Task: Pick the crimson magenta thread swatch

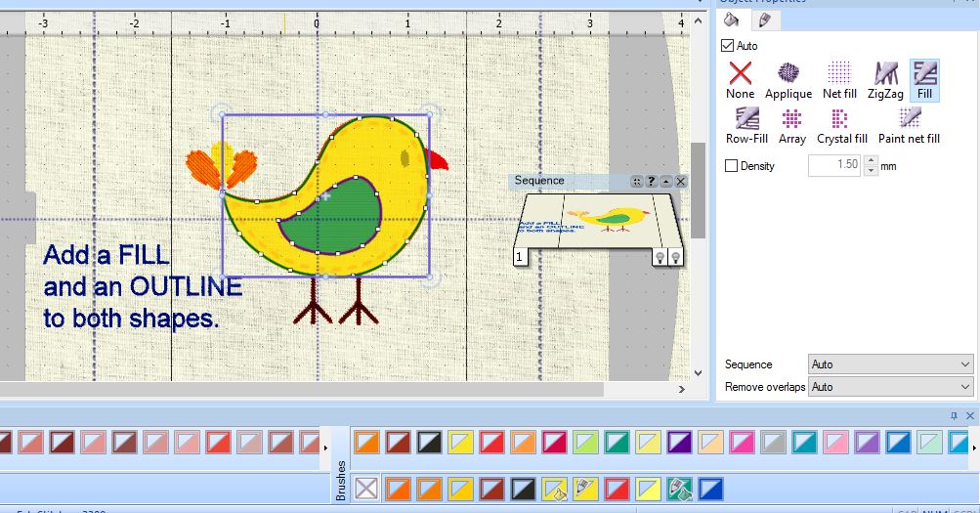Action: [554, 442]
